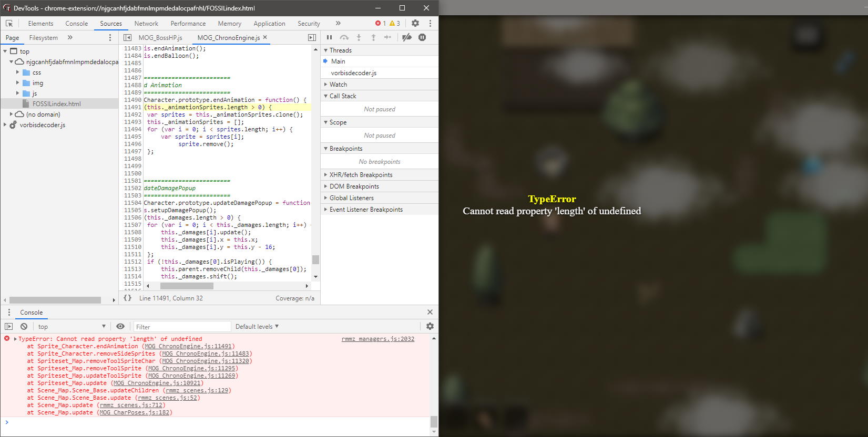Open the Default levels dropdown
868x437 pixels.
(257, 326)
